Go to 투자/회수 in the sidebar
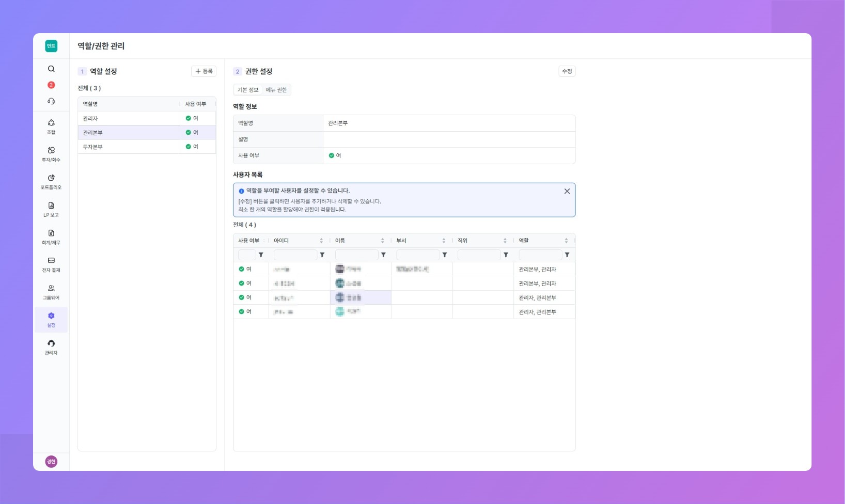This screenshot has height=504, width=845. (x=51, y=154)
